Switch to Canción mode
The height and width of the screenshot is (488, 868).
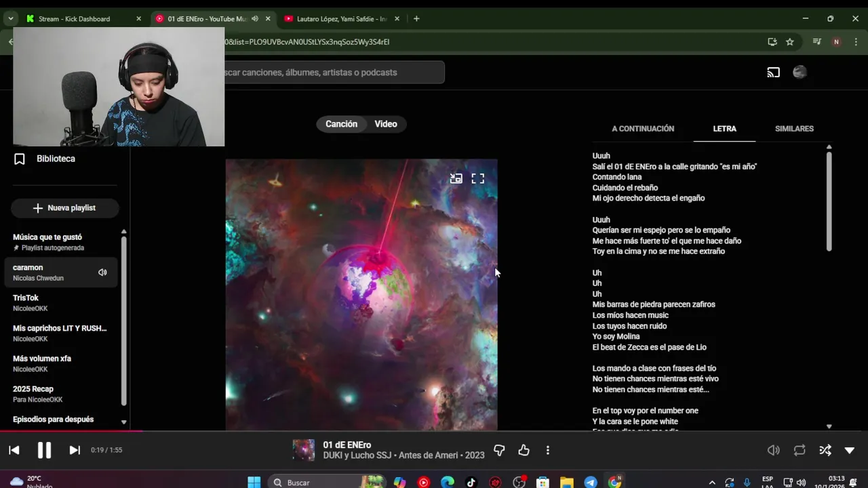(x=341, y=124)
